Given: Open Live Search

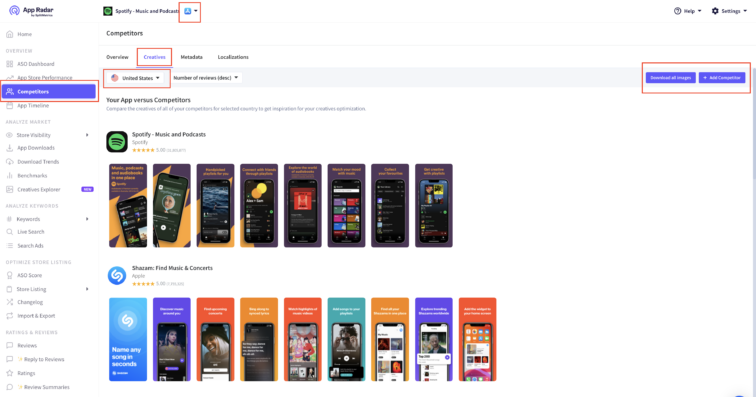Looking at the screenshot, I should (30, 232).
